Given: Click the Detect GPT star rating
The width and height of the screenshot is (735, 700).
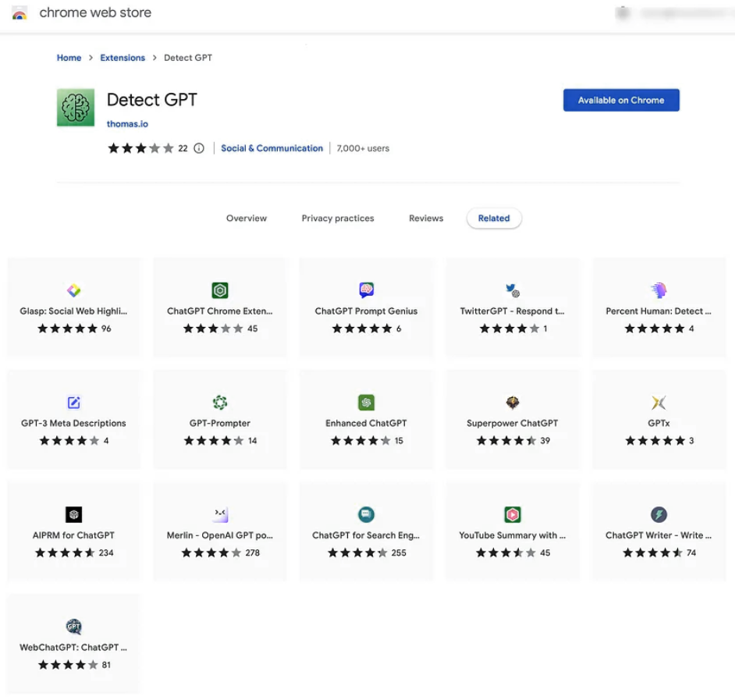Looking at the screenshot, I should pyautogui.click(x=140, y=148).
